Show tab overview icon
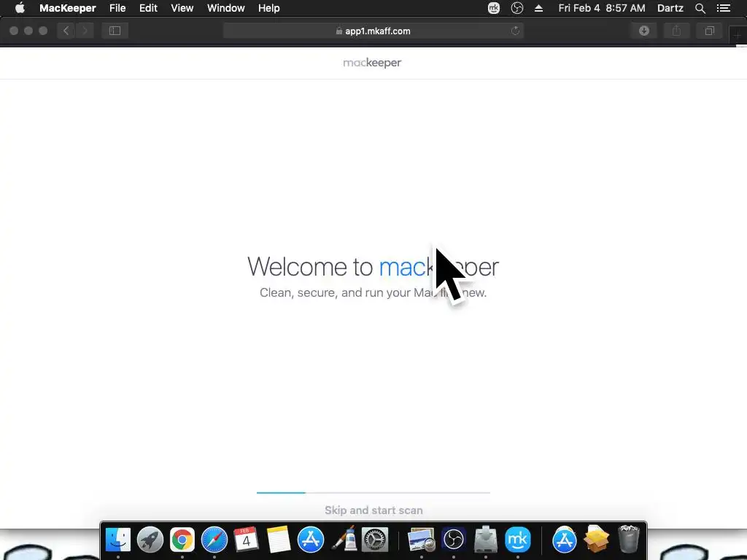This screenshot has width=747, height=560. pos(709,31)
